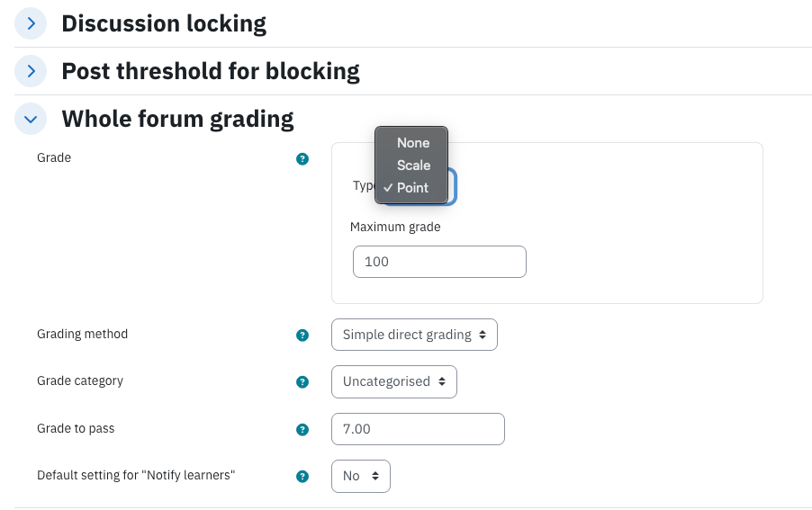
Task: Open help icon for Notify learners setting
Action: pos(302,477)
